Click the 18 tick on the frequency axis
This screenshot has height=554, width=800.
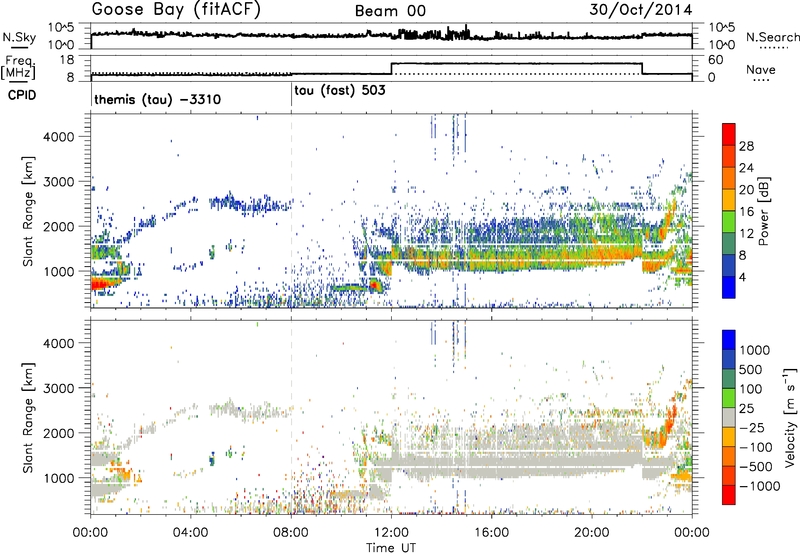(x=67, y=60)
